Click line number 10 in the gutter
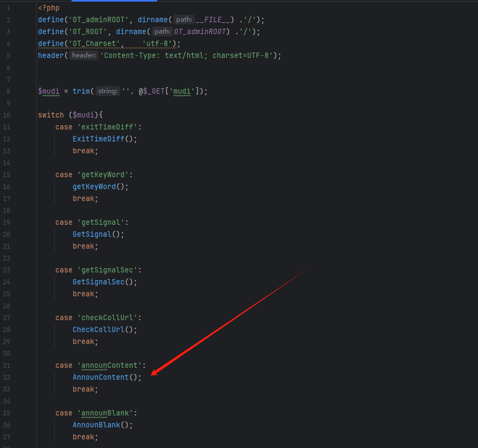478x448 pixels. tap(7, 115)
